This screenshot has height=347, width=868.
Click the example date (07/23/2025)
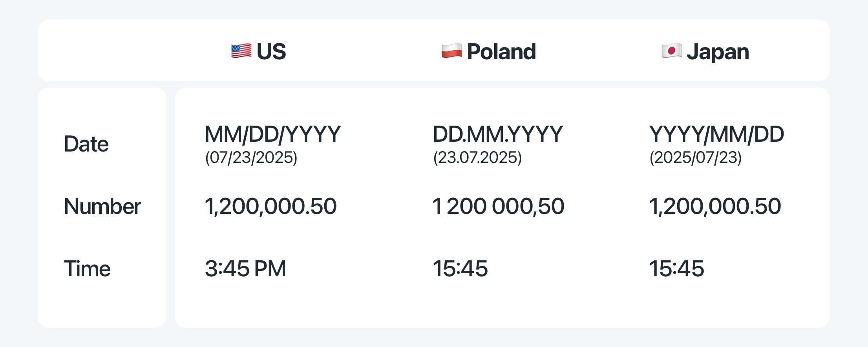point(251,158)
